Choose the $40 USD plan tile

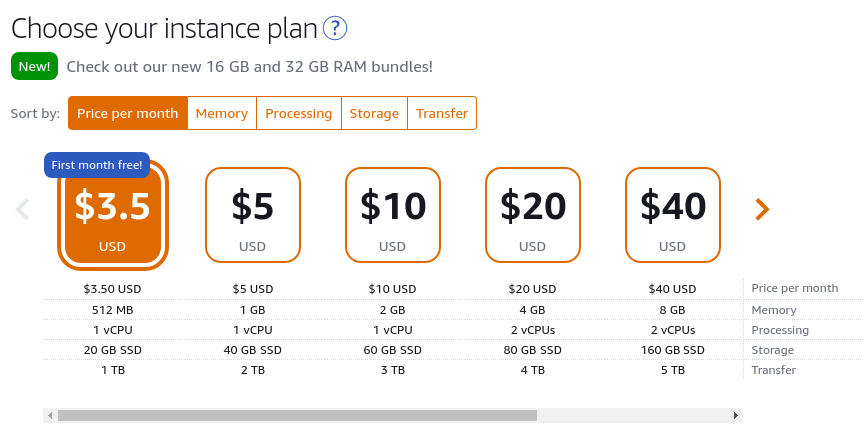click(672, 215)
